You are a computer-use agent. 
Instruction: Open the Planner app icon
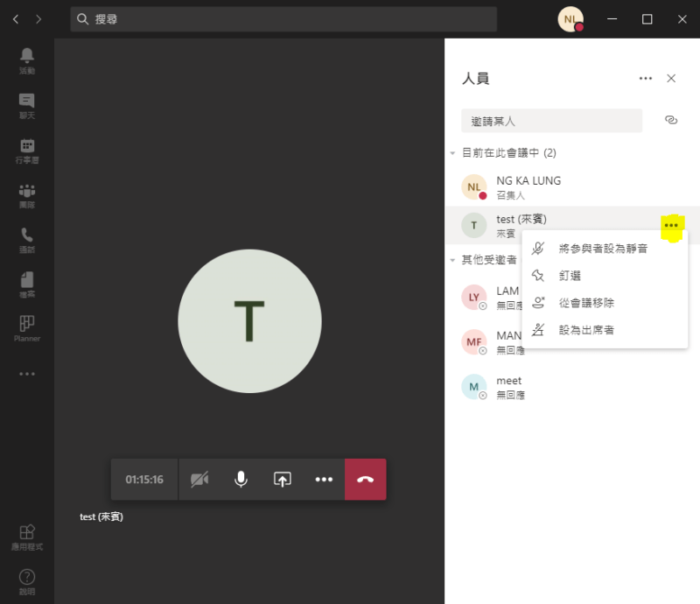tap(26, 327)
